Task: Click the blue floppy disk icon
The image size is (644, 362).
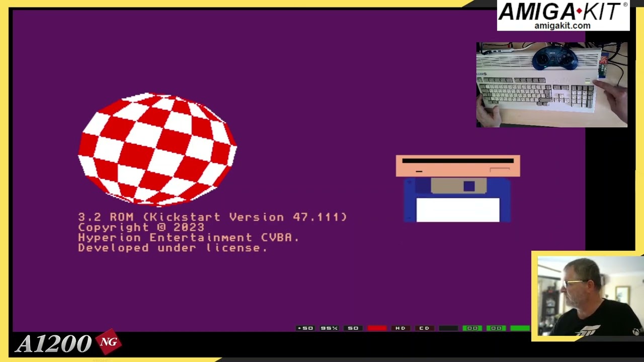Action: click(457, 200)
